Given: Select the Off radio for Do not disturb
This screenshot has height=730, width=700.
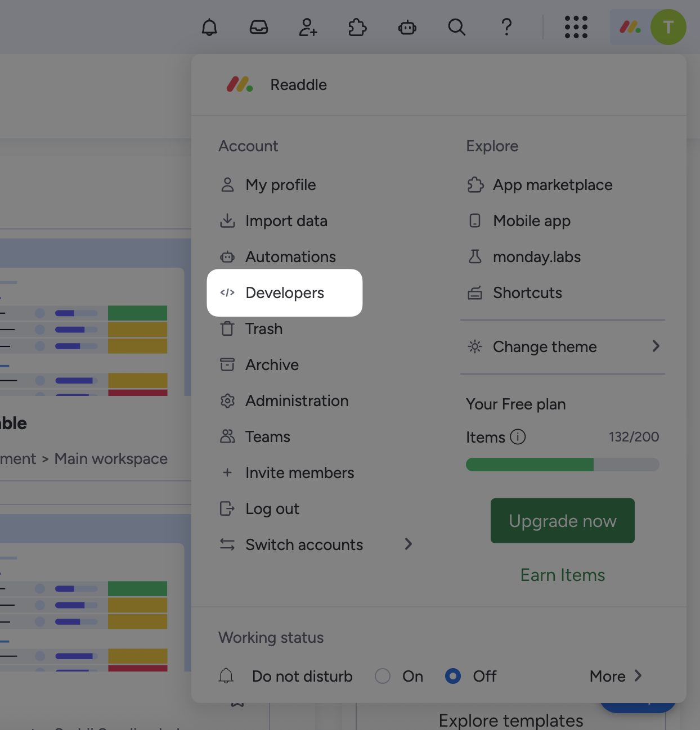Looking at the screenshot, I should pyautogui.click(x=453, y=676).
